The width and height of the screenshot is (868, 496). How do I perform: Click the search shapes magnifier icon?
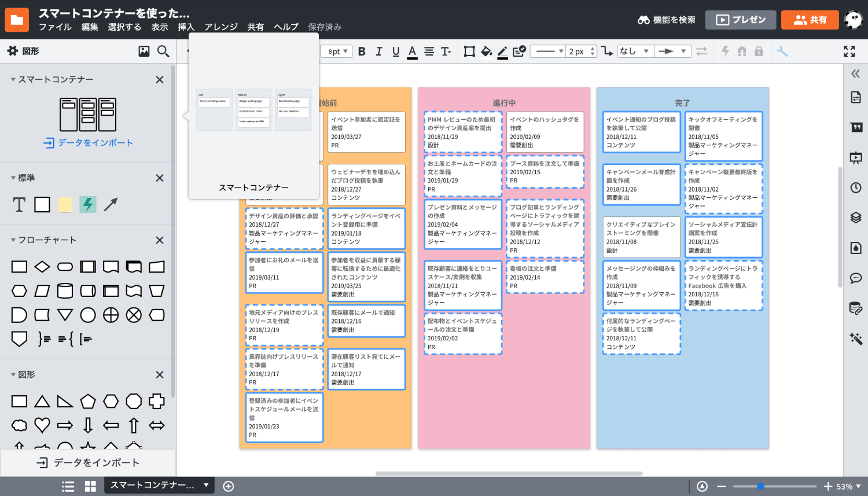[164, 52]
